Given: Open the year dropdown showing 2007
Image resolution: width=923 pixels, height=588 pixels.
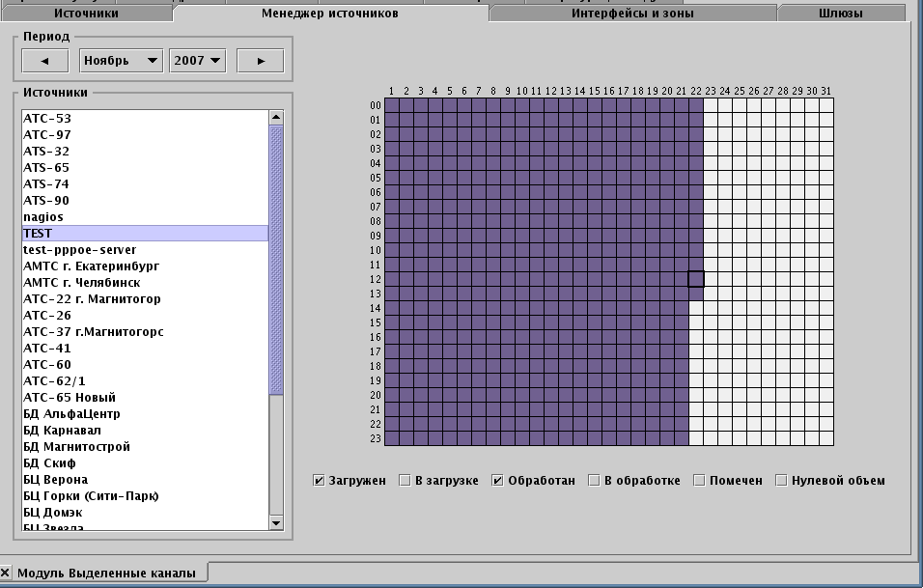Looking at the screenshot, I should click(x=197, y=61).
